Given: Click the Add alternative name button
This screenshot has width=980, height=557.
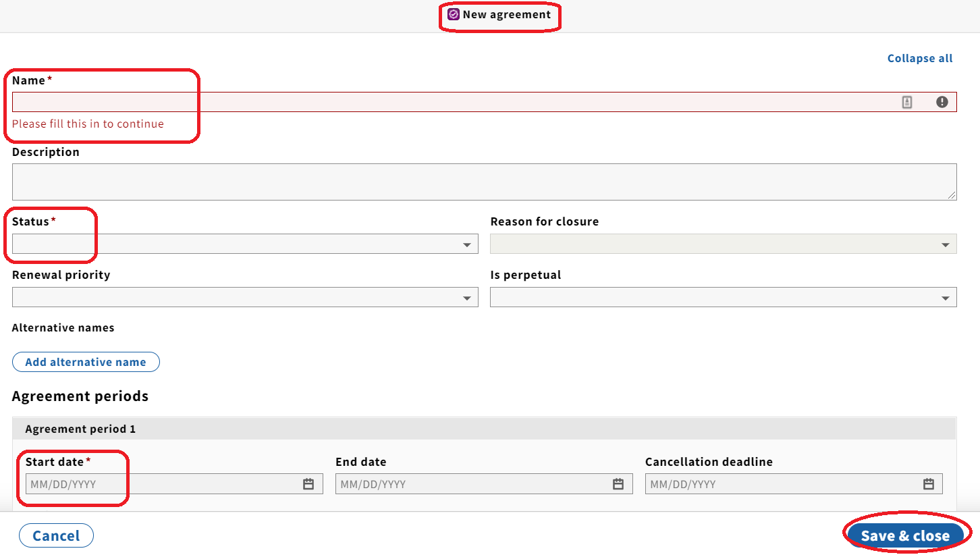Looking at the screenshot, I should coord(86,362).
